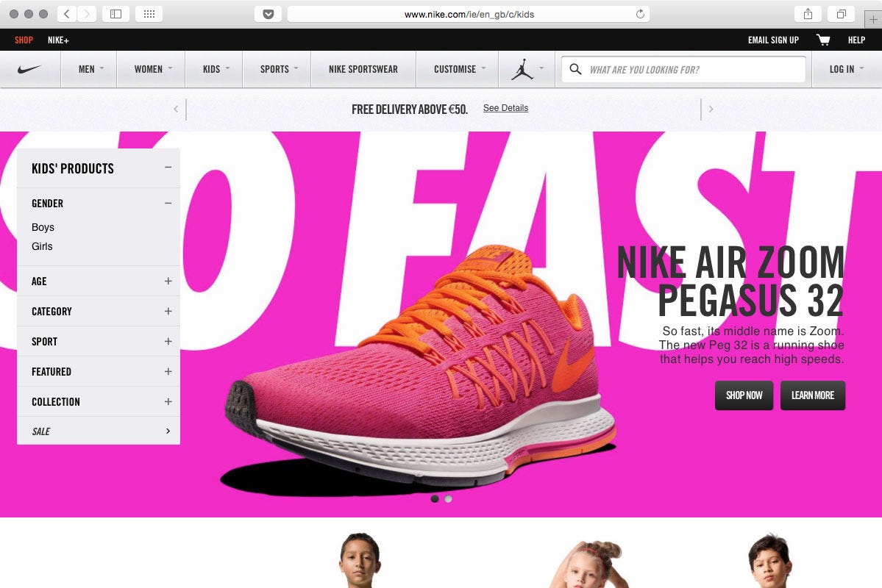The height and width of the screenshot is (588, 882).
Task: Show all tabs in Safari
Action: click(842, 14)
